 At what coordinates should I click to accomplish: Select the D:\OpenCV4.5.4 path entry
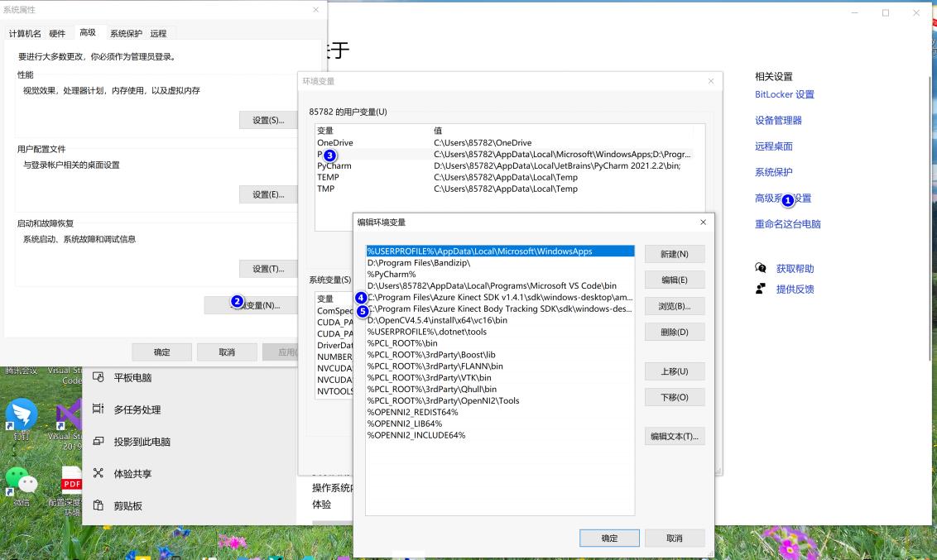click(x=500, y=320)
